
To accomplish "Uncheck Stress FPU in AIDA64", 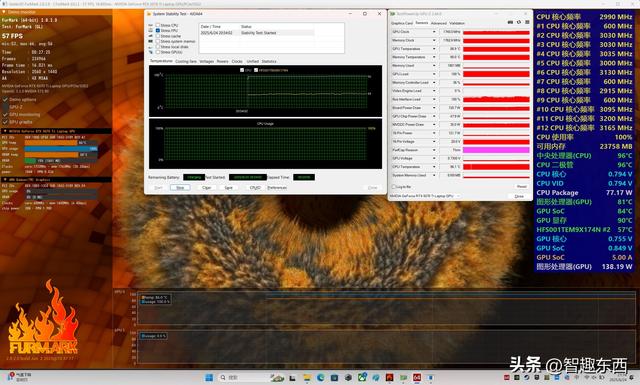I will (x=158, y=31).
